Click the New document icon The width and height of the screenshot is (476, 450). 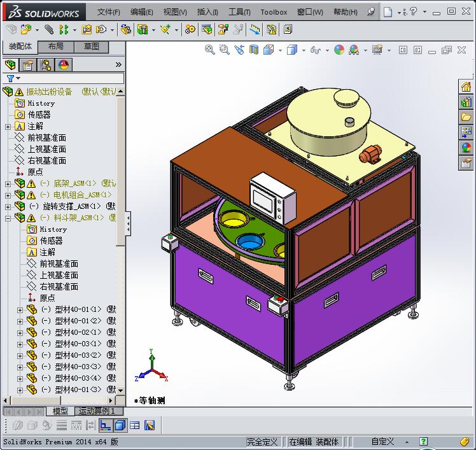pos(388,12)
